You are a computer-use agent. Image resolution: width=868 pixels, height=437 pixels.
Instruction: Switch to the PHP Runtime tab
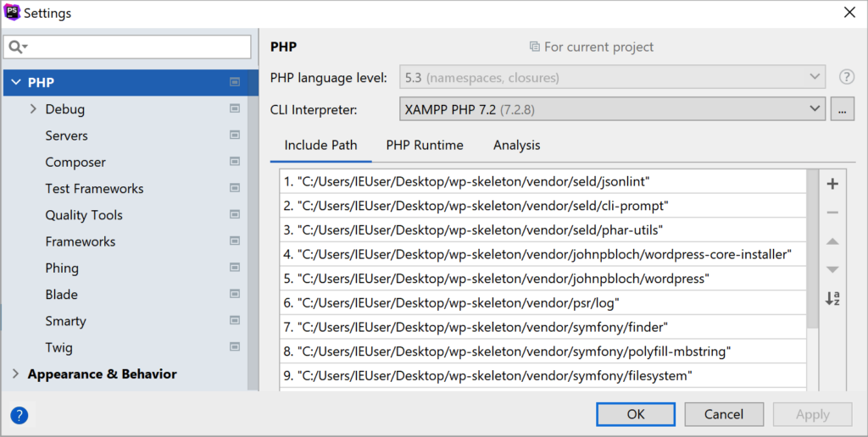(425, 145)
